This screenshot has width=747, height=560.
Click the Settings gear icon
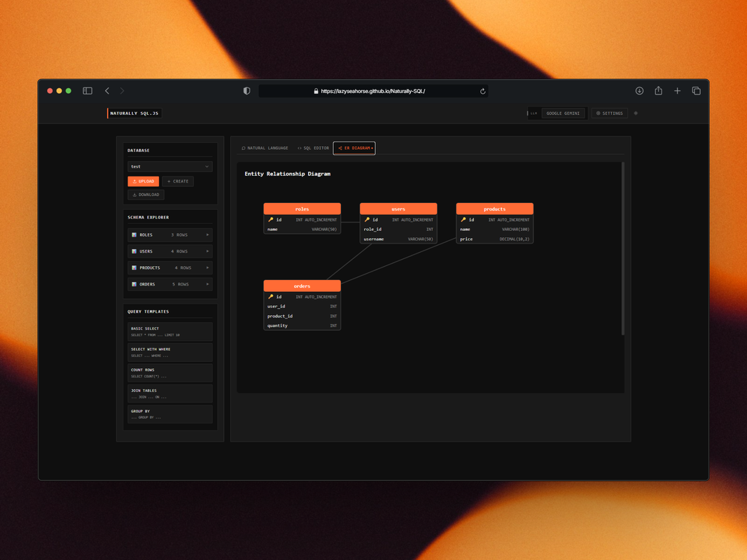point(599,113)
